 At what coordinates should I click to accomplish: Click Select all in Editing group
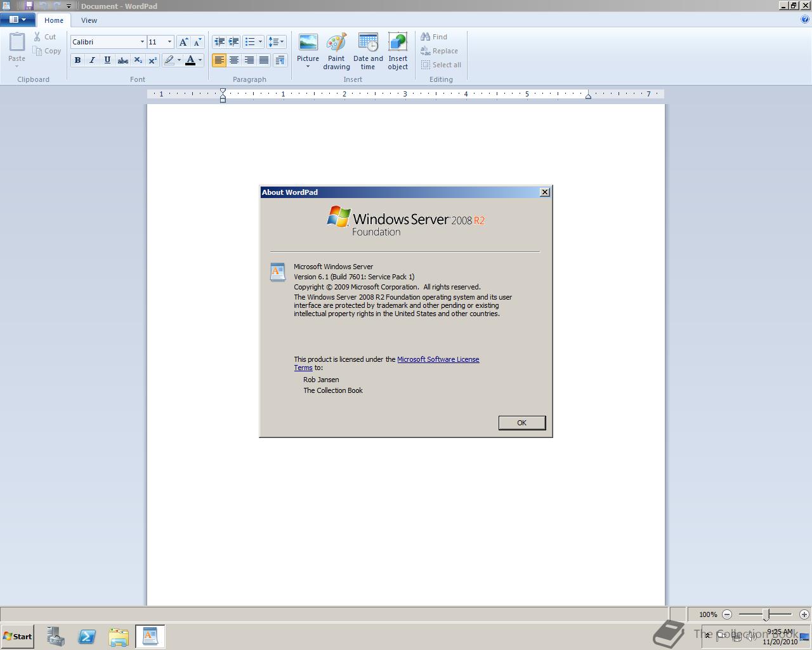click(442, 65)
